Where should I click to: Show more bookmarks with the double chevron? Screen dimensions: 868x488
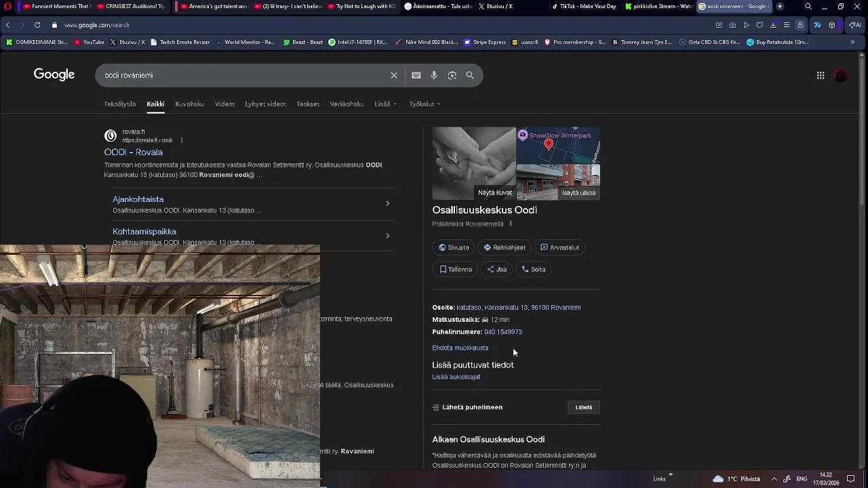click(x=852, y=42)
